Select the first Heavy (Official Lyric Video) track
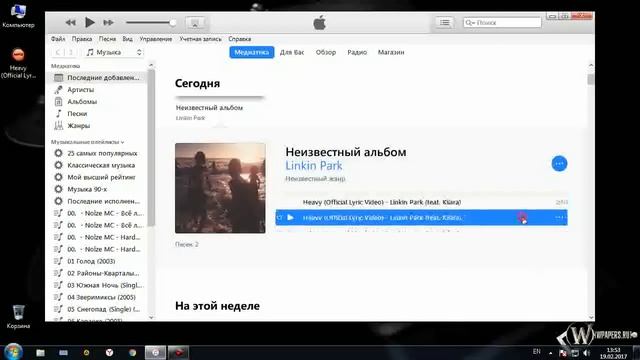The width and height of the screenshot is (640, 360). (422, 202)
